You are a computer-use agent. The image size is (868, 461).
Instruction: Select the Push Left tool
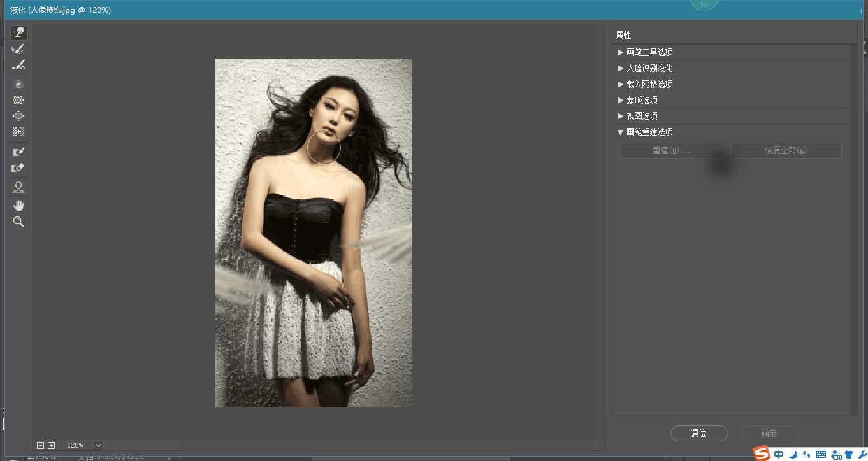pos(18,131)
